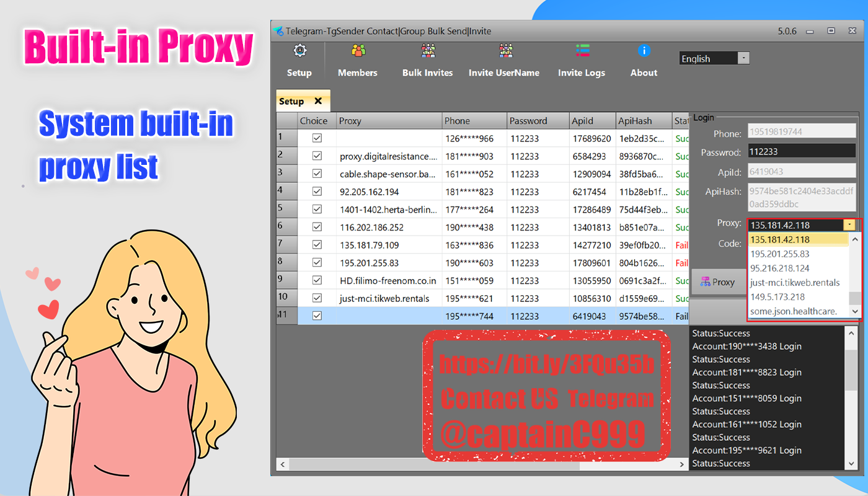Close the Setup tab
The width and height of the screenshot is (868, 496).
click(x=319, y=100)
